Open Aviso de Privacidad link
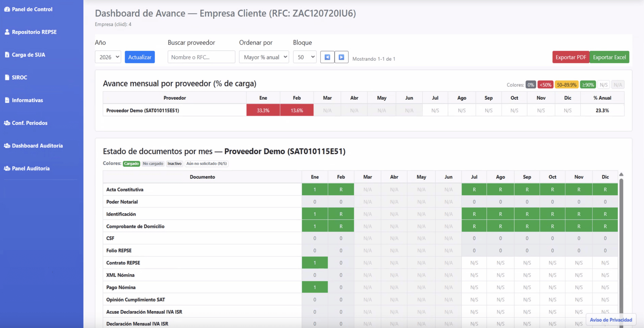 (x=611, y=320)
